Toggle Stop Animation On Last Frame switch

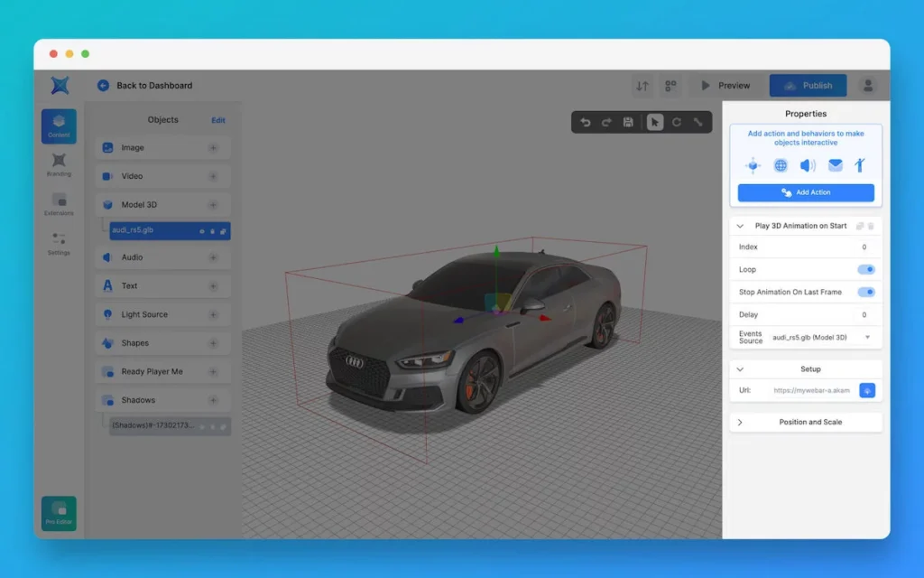point(865,292)
